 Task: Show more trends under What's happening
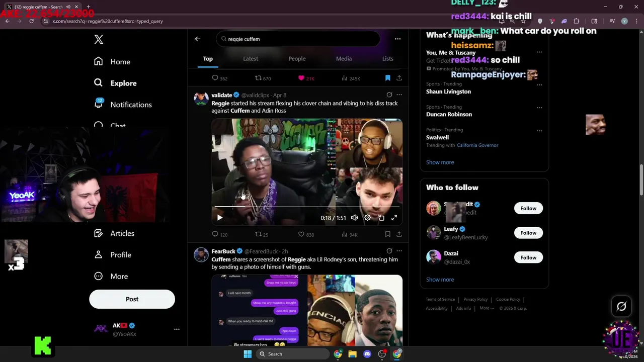440,162
